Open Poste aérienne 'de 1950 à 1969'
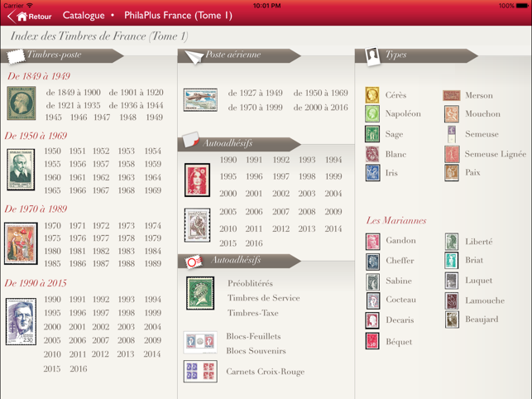 coord(321,93)
